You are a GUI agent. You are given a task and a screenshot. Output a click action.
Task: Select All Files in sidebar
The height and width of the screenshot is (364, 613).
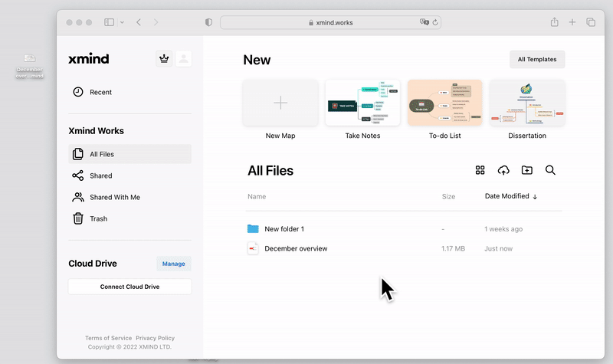129,154
